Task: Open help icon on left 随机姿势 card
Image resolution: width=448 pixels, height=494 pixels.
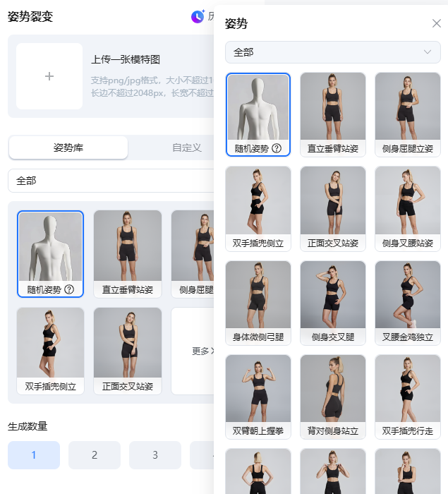Action: [x=69, y=289]
